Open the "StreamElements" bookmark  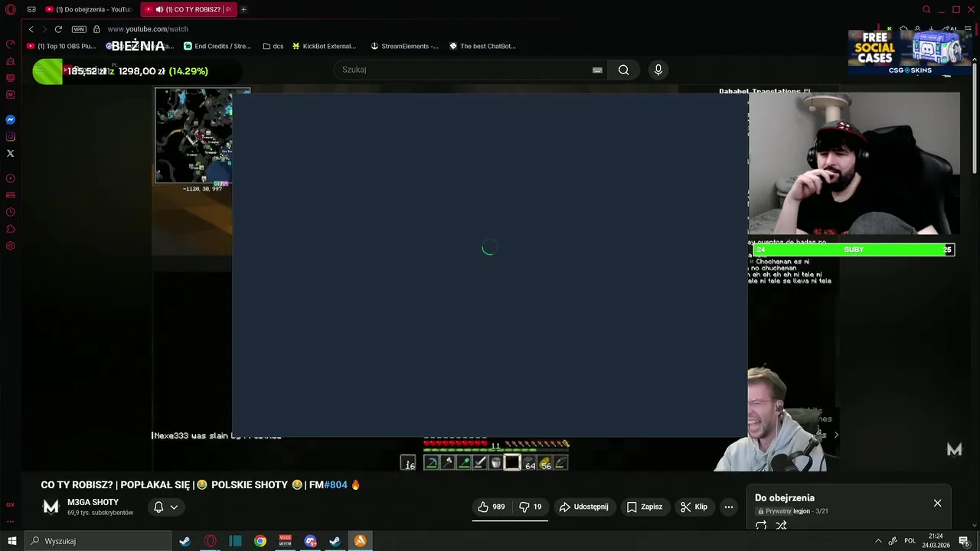click(x=404, y=46)
